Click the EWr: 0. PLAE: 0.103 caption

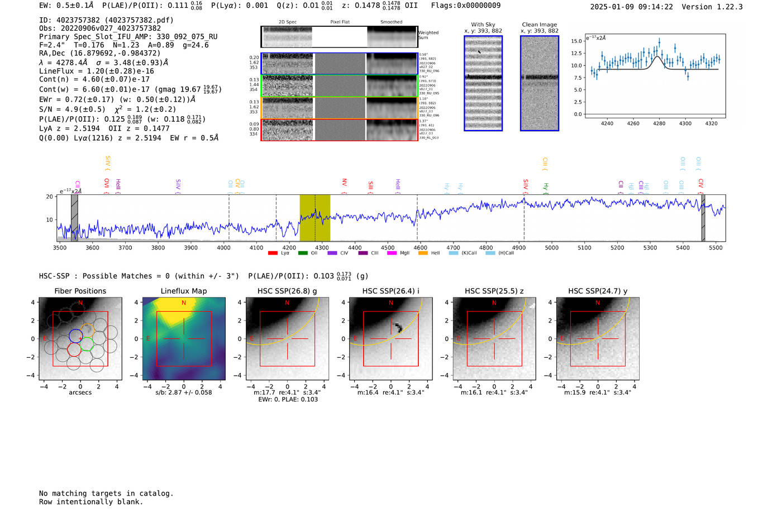click(x=288, y=399)
